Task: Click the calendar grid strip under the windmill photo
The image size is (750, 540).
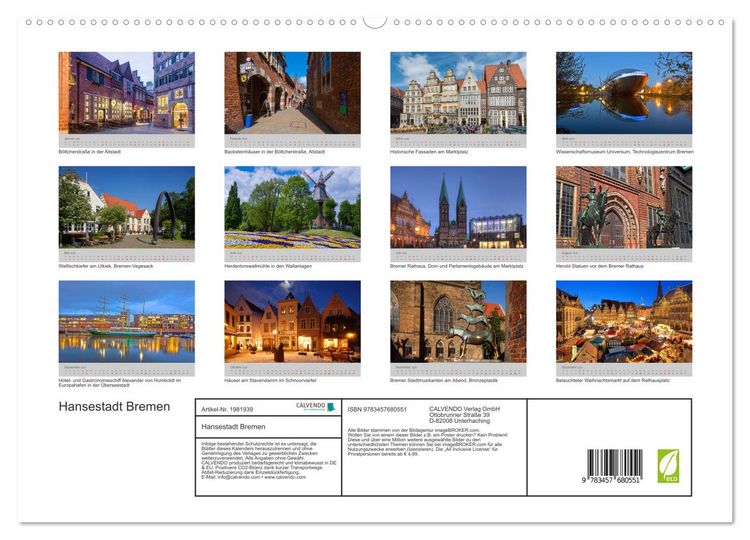Action: (292, 255)
